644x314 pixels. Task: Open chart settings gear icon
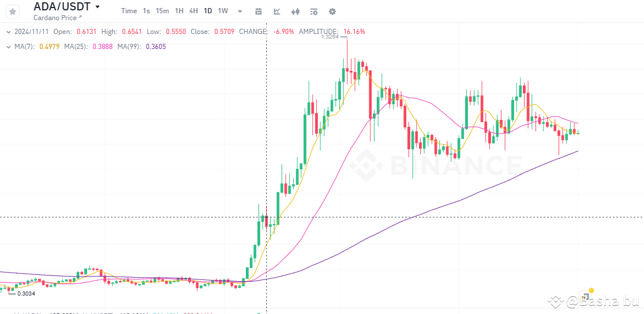click(332, 12)
